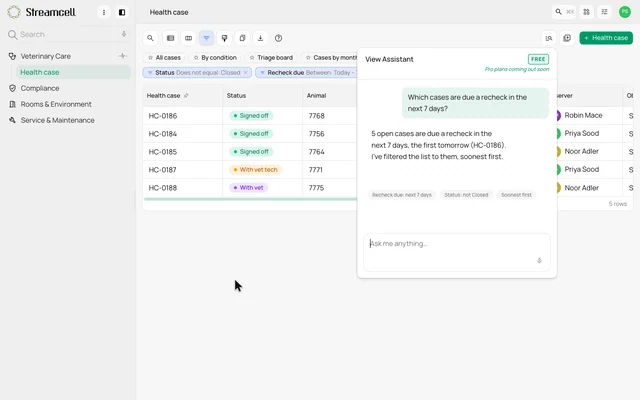Click the Rooms & Environment building icon
640x400 pixels.
pos(12,104)
